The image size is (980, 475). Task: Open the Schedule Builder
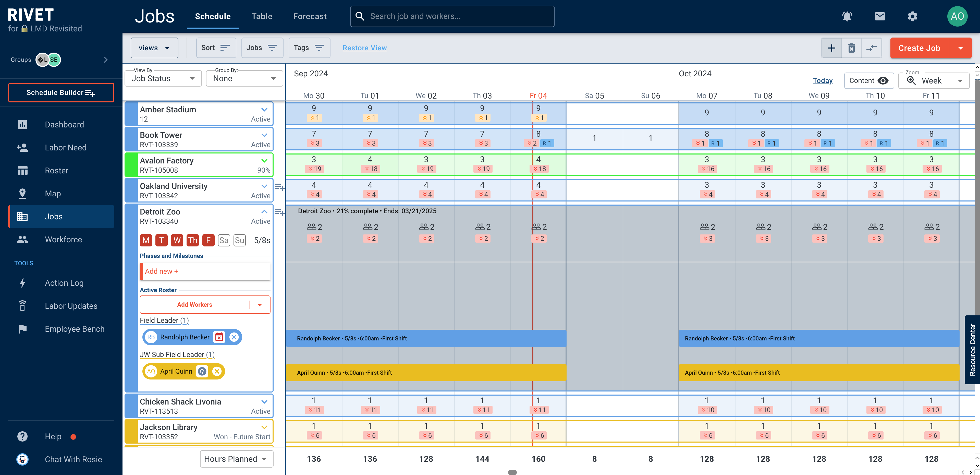(x=61, y=92)
